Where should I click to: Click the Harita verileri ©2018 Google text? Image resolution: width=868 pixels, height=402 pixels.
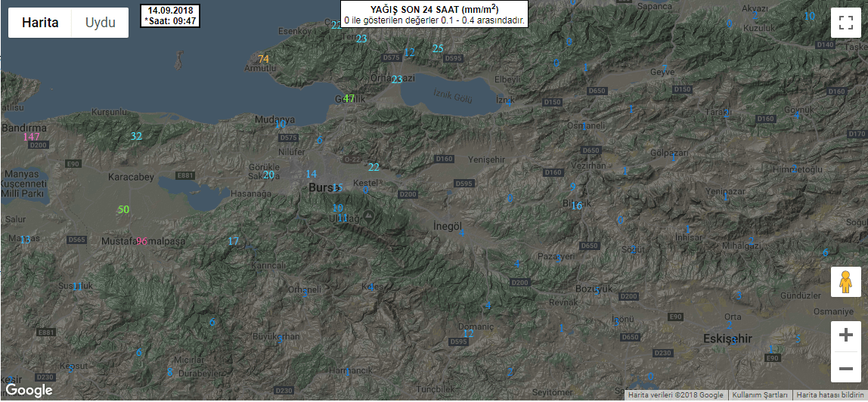[x=677, y=395]
